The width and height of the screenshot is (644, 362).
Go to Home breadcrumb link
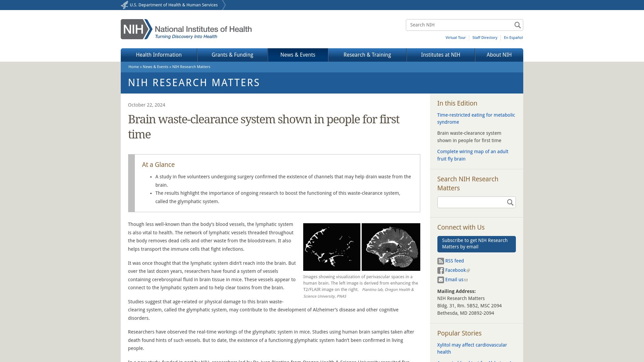(x=133, y=67)
